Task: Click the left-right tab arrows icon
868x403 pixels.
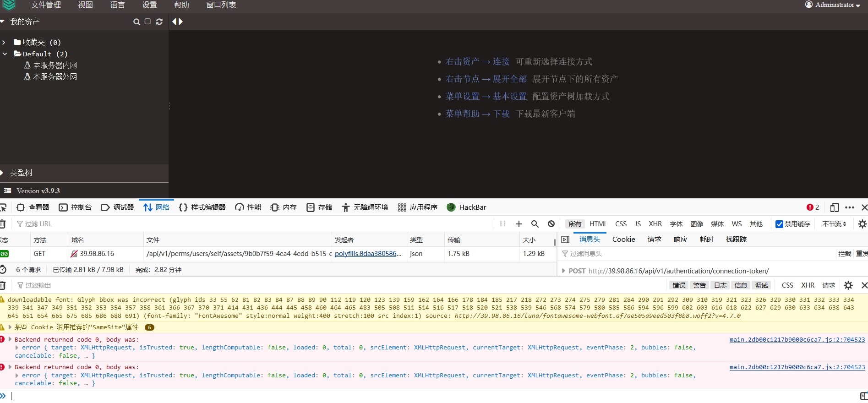Action: [x=178, y=22]
